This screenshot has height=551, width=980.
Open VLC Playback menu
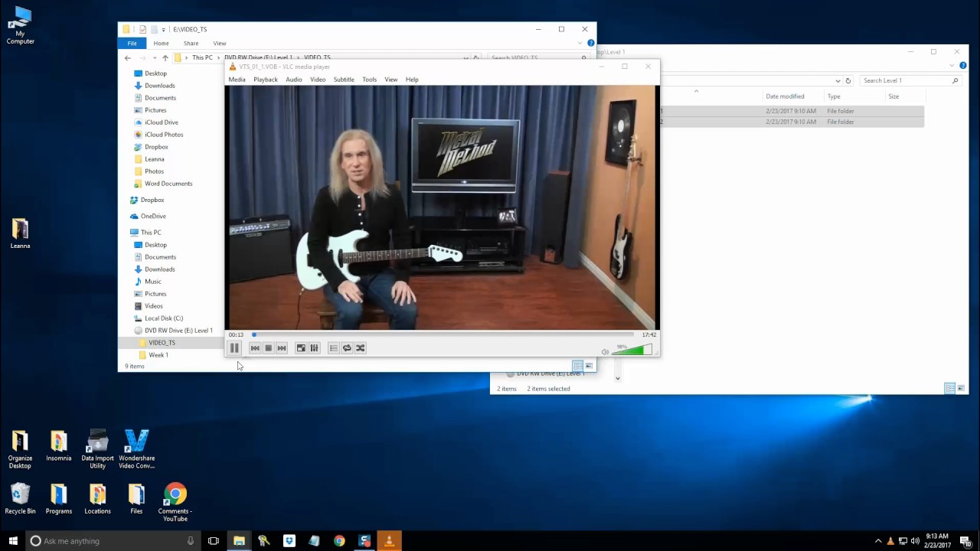[266, 80]
